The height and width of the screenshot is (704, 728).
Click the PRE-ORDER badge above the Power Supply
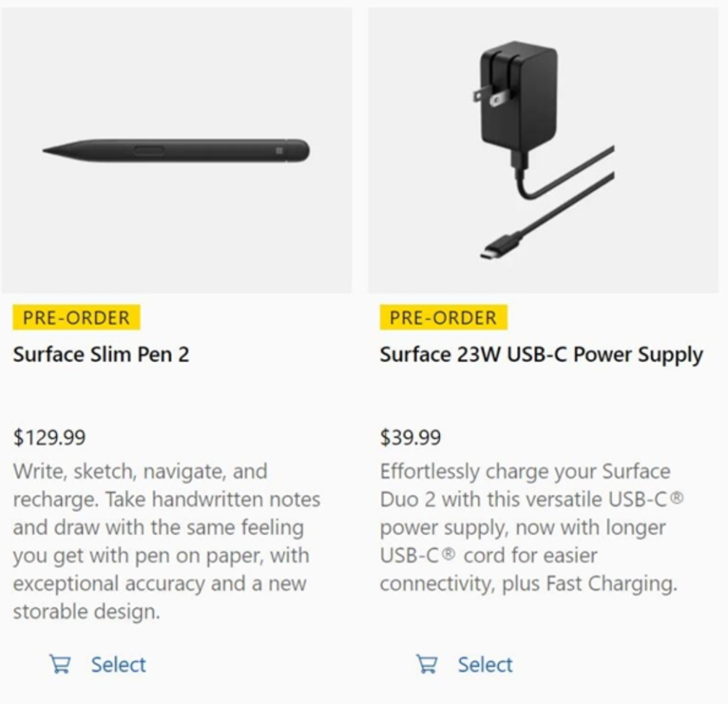click(x=443, y=317)
